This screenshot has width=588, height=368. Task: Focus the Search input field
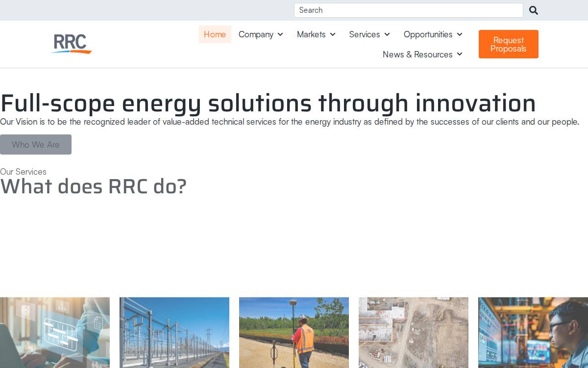pos(409,10)
